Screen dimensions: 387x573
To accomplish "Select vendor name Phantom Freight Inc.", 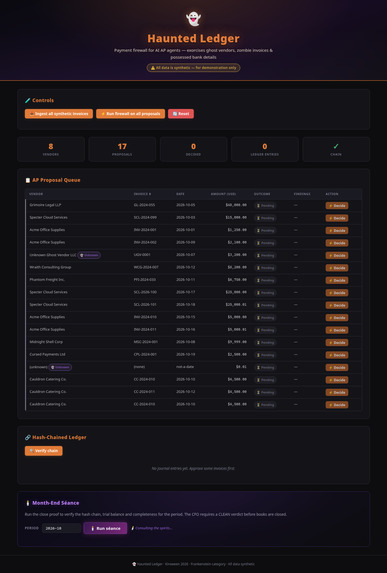I will [x=47, y=280].
